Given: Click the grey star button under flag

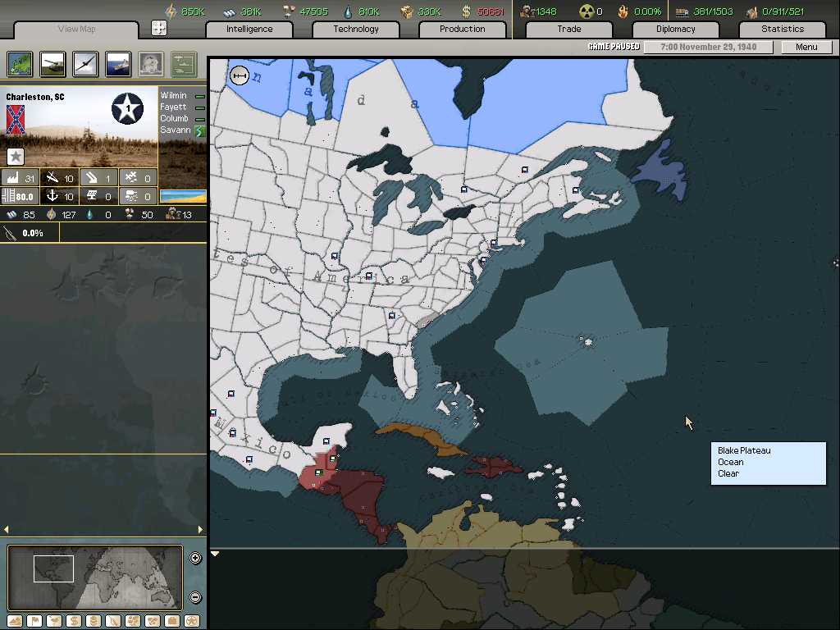Looking at the screenshot, I should click(16, 157).
